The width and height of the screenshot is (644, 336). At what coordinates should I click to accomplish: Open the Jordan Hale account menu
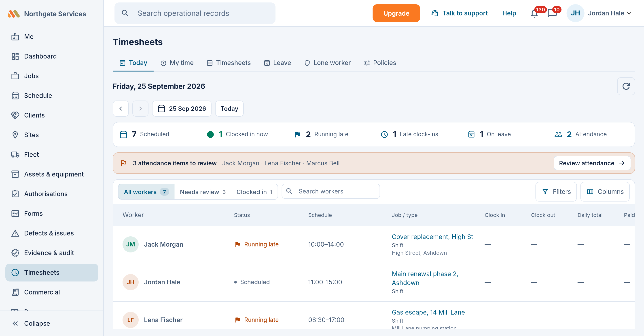point(600,13)
